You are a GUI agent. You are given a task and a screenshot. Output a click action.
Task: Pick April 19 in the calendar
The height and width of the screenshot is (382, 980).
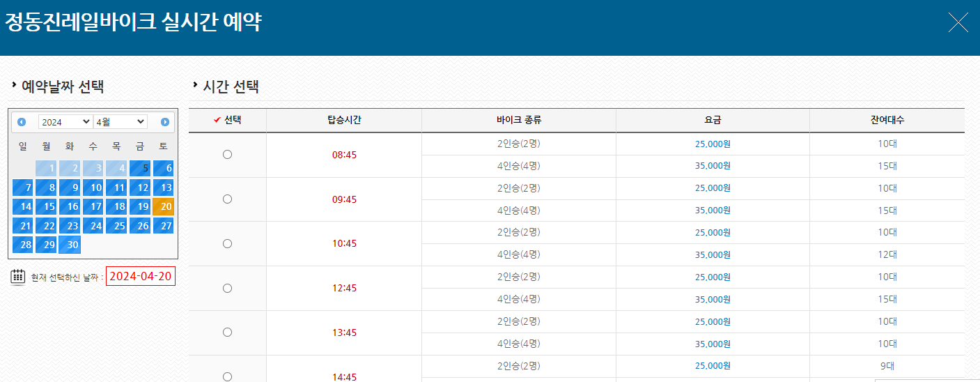tap(140, 206)
